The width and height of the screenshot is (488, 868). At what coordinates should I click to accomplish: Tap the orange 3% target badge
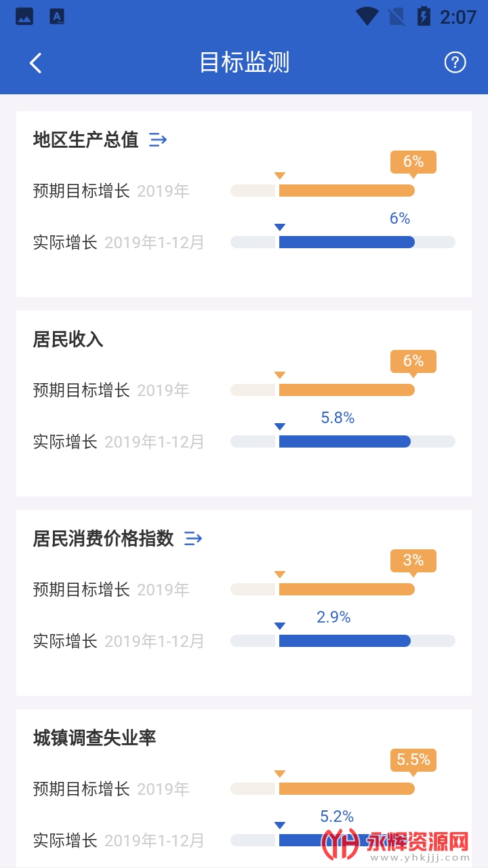tap(413, 561)
